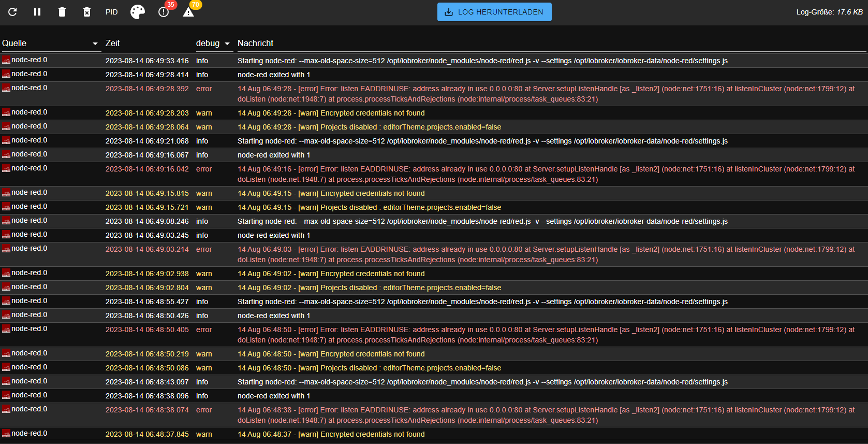Delete the log file on host
868x444 pixels.
tap(87, 12)
